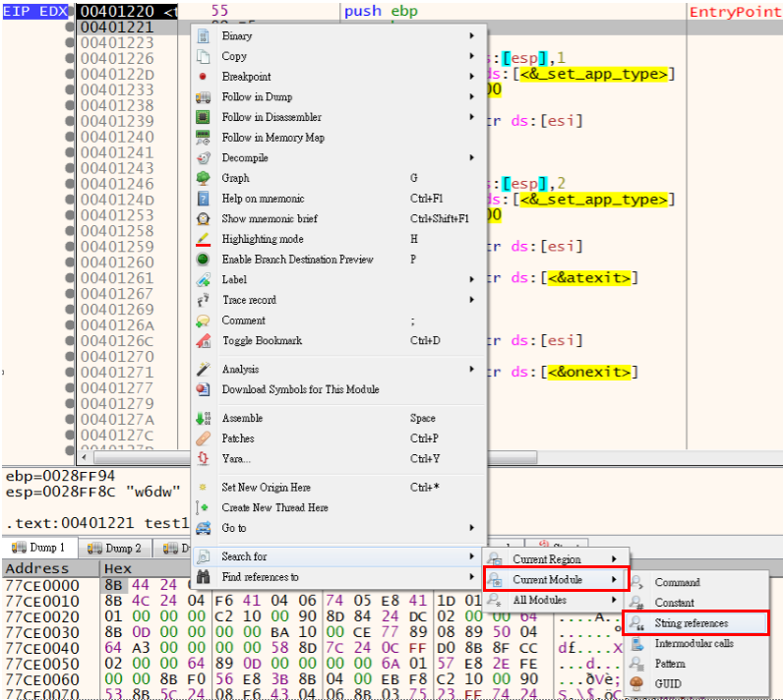The height and width of the screenshot is (700, 783).
Task: Select disassembly address 00401220
Action: click(118, 11)
